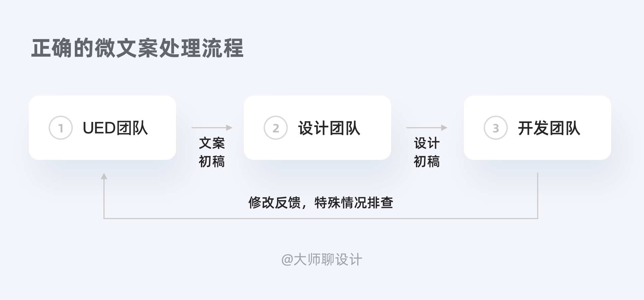Screen dimensions: 644x300
Task: Click the step 1 circle badge
Action: click(61, 128)
